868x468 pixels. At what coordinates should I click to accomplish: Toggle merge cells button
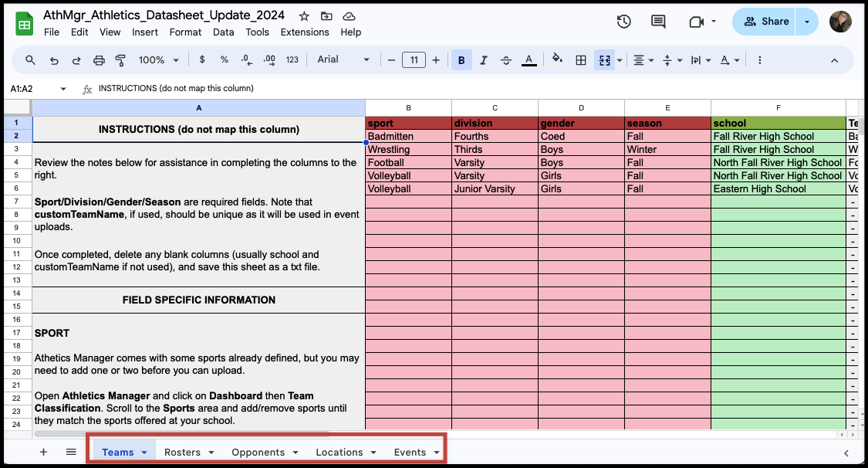(604, 59)
